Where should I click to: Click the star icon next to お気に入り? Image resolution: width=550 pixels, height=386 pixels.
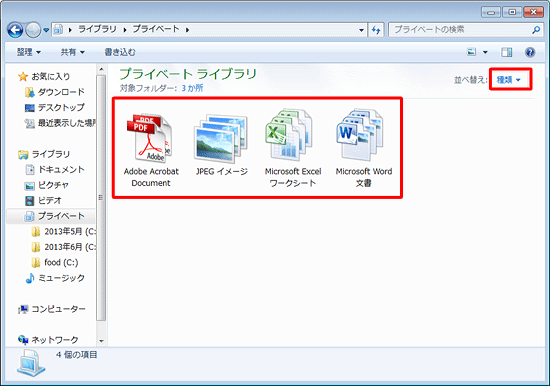[23, 76]
